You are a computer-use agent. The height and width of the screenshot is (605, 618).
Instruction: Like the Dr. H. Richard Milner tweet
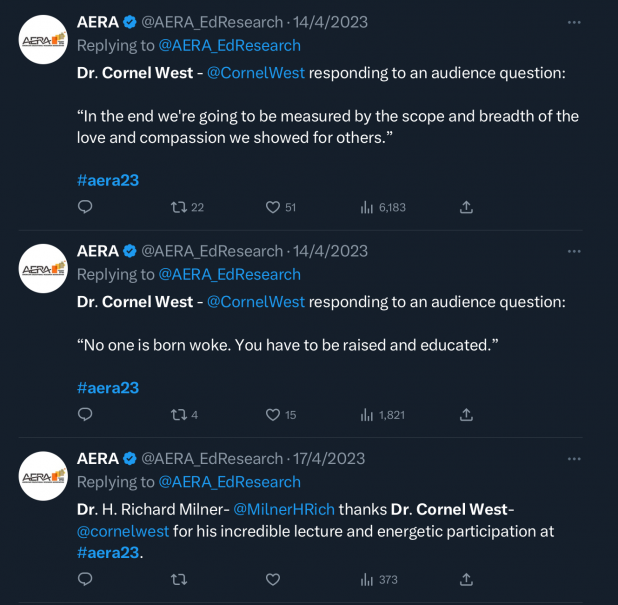(x=272, y=579)
